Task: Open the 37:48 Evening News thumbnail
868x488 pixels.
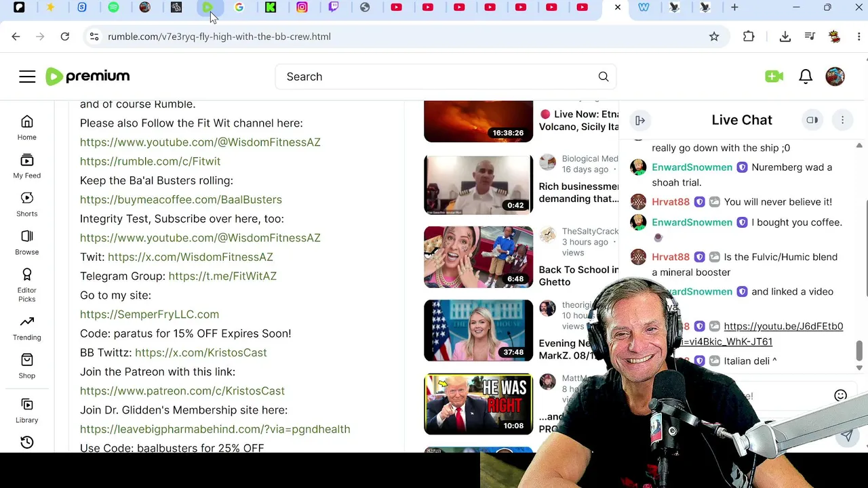Action: point(478,331)
